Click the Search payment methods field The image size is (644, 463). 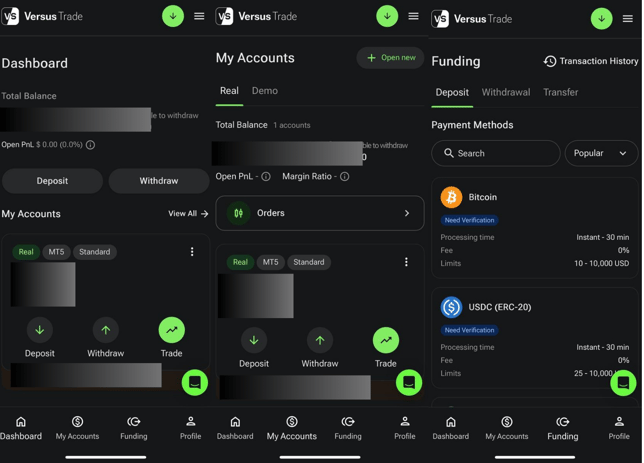point(496,153)
